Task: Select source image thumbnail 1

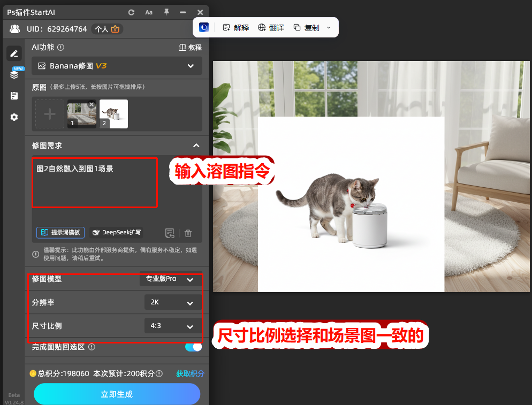Action: coord(81,114)
